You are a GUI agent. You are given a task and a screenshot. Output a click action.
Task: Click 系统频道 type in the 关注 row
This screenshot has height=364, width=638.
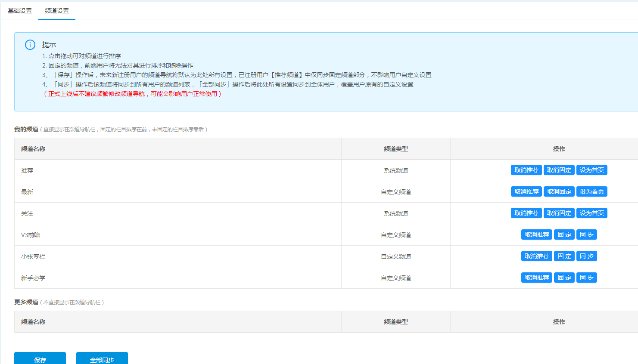click(396, 213)
